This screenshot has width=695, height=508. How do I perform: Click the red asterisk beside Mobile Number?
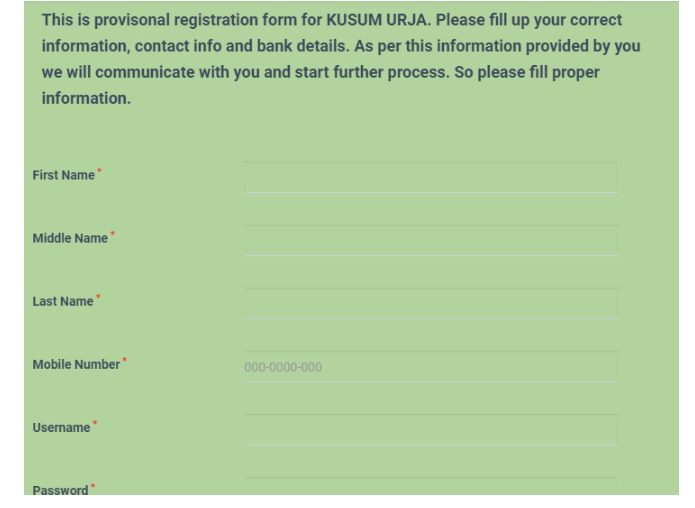125,362
